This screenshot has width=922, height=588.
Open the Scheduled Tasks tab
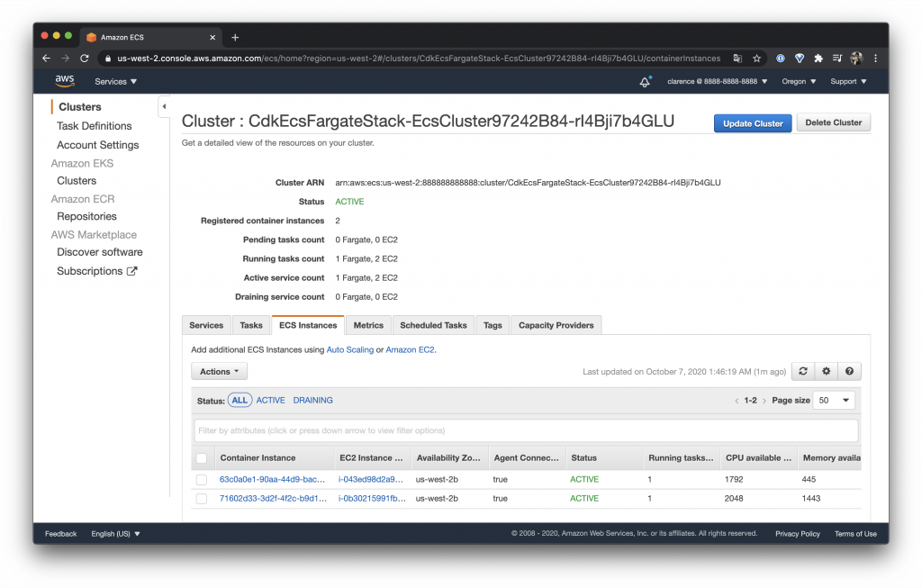(x=433, y=325)
